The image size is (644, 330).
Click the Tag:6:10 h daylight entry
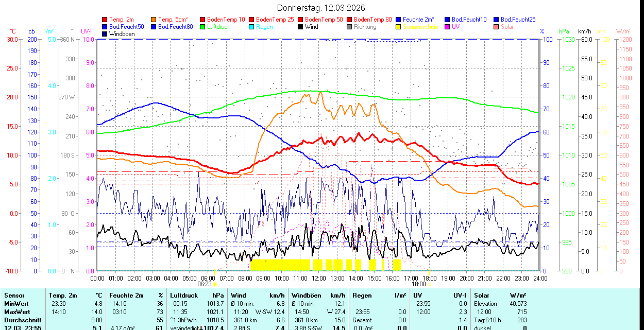pyautogui.click(x=488, y=320)
